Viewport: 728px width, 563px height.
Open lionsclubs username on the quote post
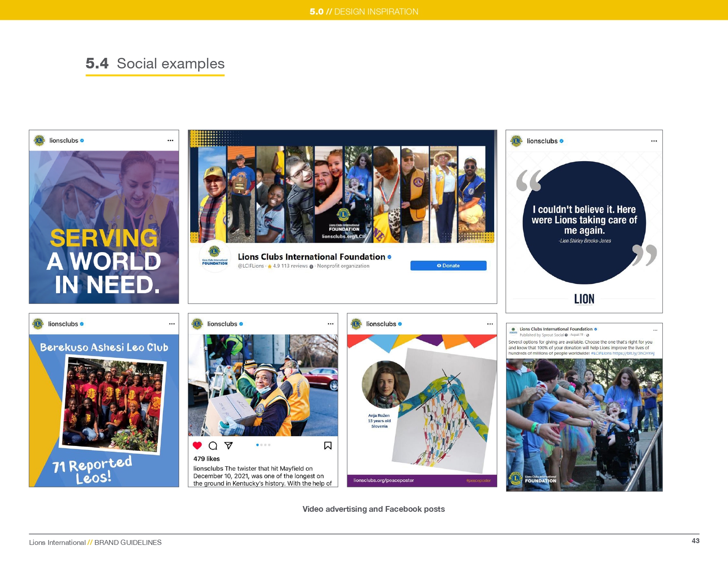click(x=542, y=141)
